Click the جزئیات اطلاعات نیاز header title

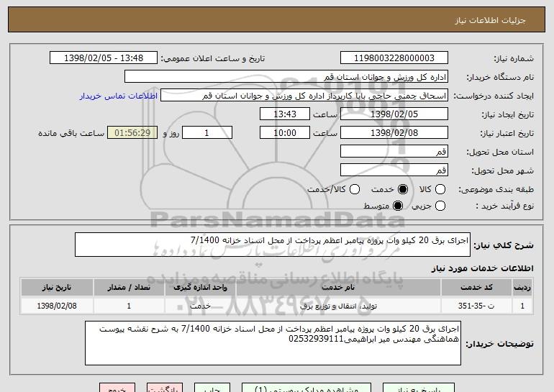pos(490,20)
